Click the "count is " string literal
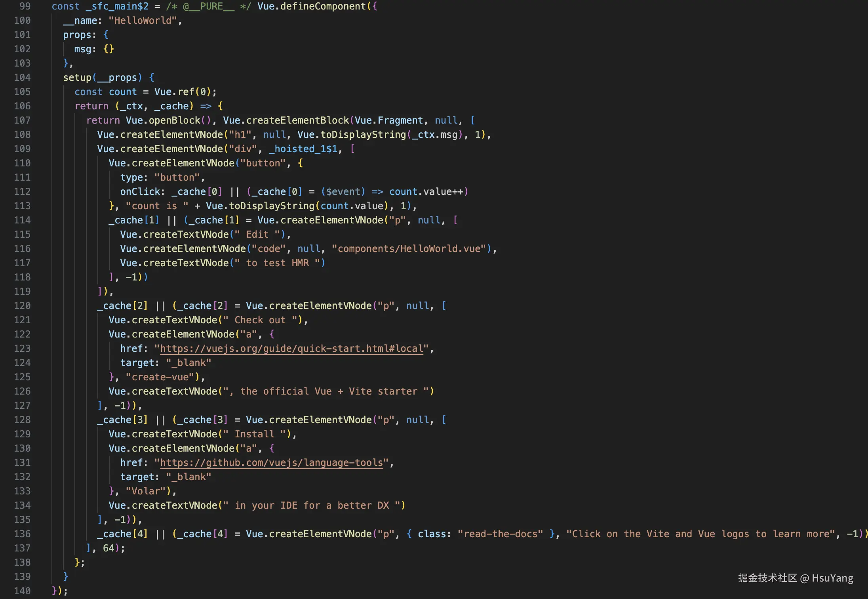Image resolution: width=868 pixels, height=599 pixels. [x=157, y=206]
